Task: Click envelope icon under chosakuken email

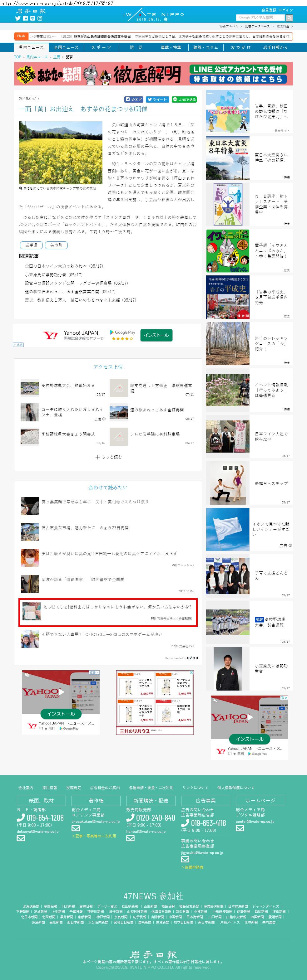Action: click(x=76, y=828)
